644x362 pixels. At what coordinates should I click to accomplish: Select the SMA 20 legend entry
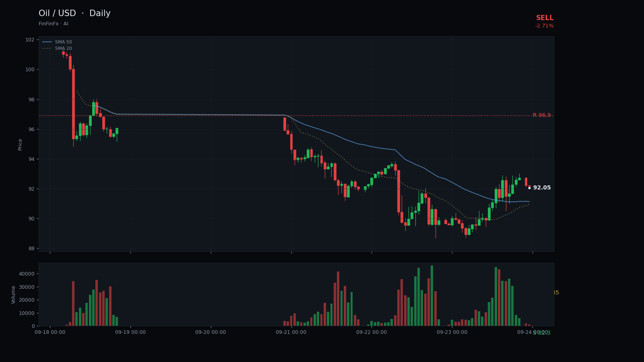pos(57,49)
